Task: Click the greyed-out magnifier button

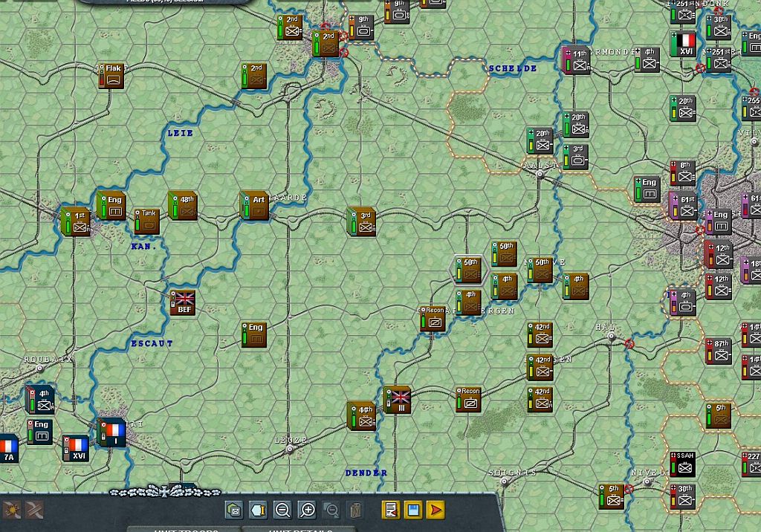Action: click(331, 510)
